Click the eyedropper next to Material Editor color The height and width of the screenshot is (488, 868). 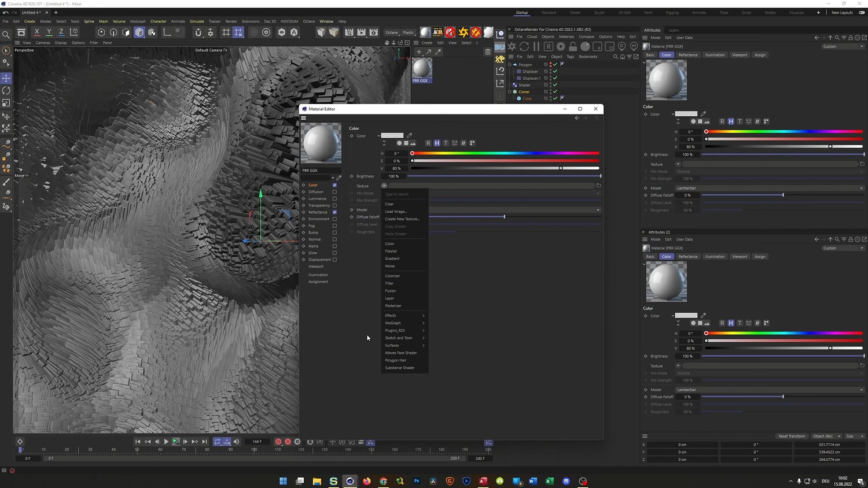coord(410,135)
